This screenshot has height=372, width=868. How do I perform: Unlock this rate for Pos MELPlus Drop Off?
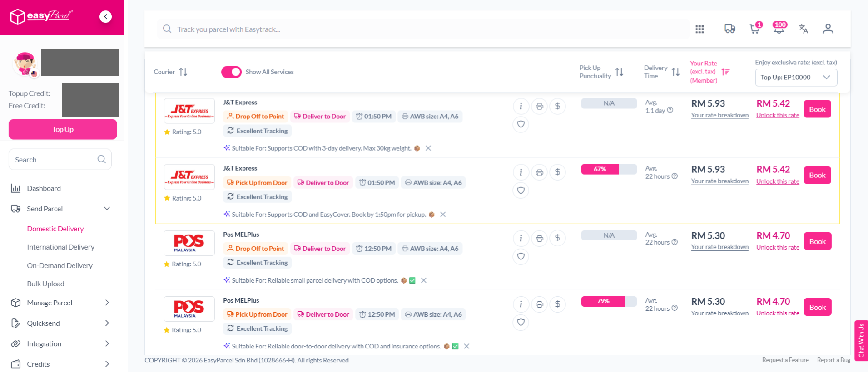[x=778, y=247]
